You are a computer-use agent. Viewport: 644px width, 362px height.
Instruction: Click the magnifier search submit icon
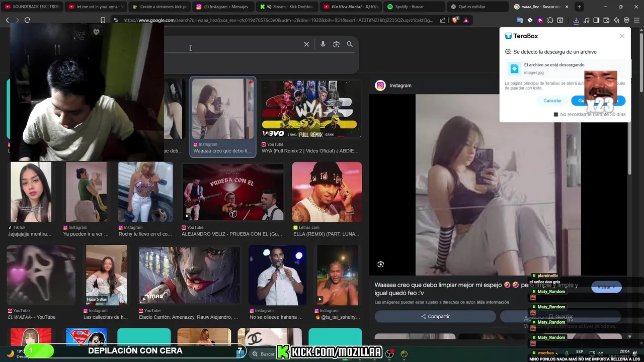(x=350, y=44)
